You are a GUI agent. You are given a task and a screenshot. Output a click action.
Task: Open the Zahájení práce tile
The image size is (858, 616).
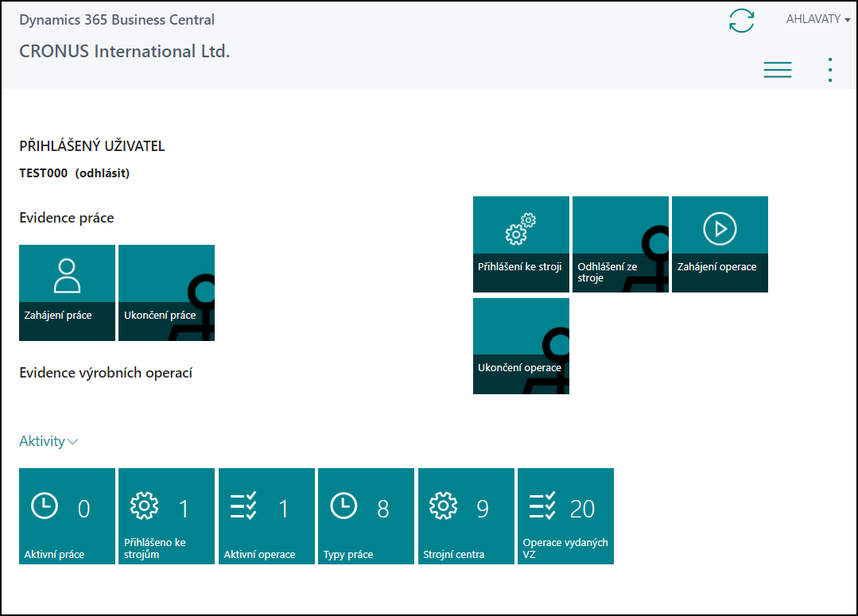click(x=68, y=293)
